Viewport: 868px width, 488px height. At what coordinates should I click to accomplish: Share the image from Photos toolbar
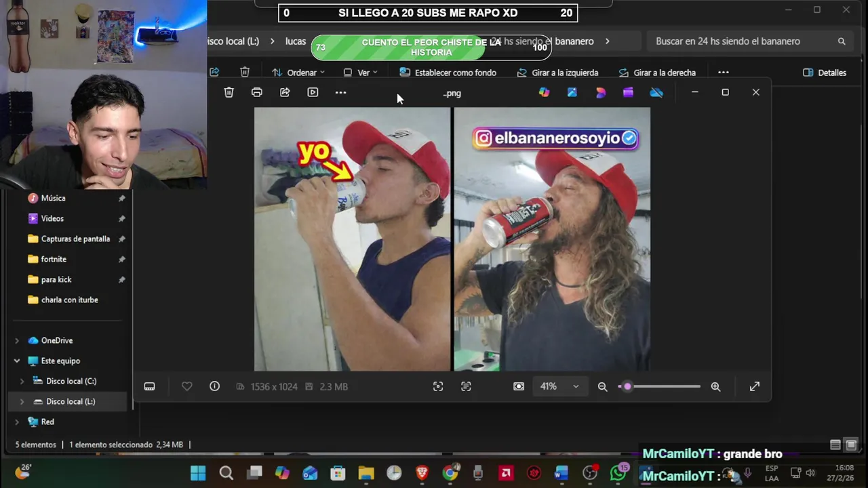click(x=285, y=92)
